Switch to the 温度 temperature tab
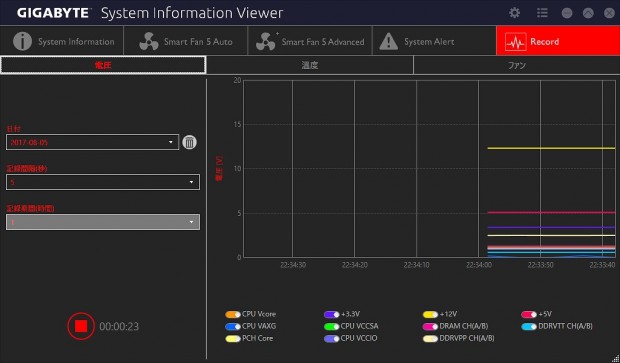Viewport: 620px width, 363px height. [310, 65]
